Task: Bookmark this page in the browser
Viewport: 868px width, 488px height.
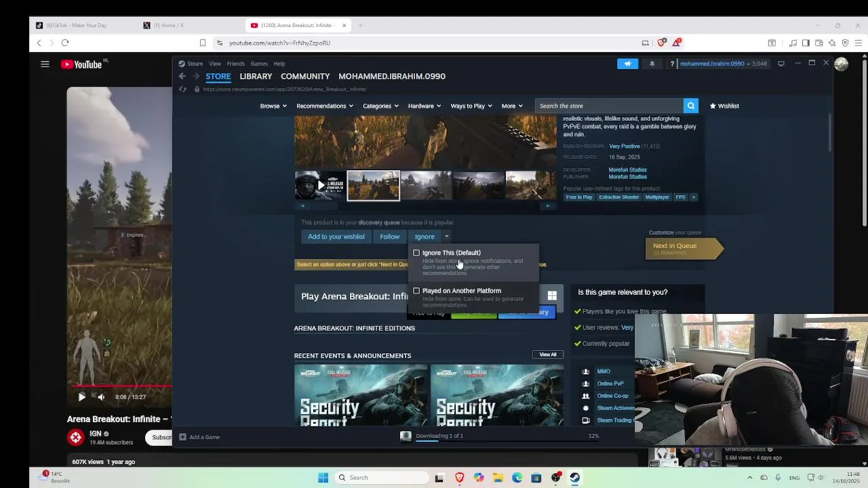Action: tap(202, 43)
